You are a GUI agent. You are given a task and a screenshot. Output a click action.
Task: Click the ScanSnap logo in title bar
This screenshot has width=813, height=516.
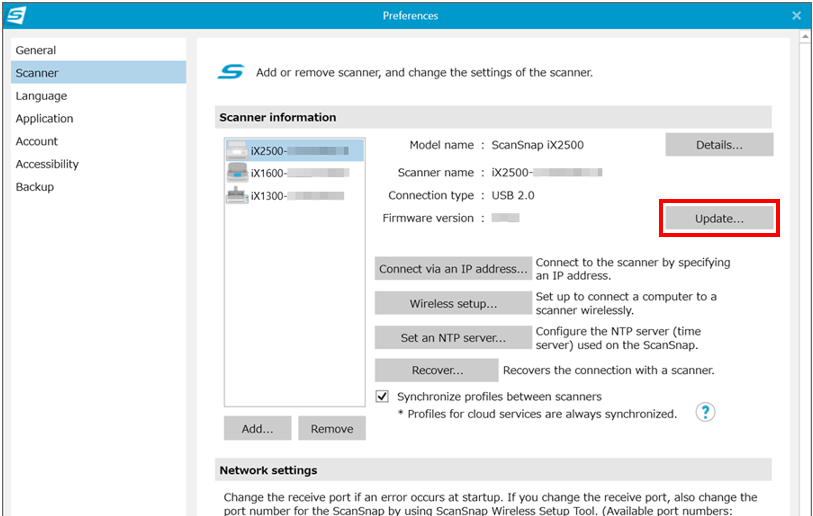click(x=16, y=15)
